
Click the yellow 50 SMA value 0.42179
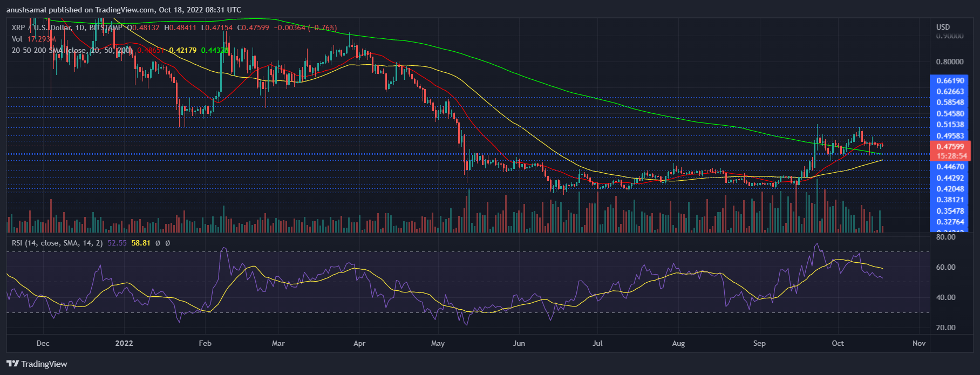tap(183, 50)
